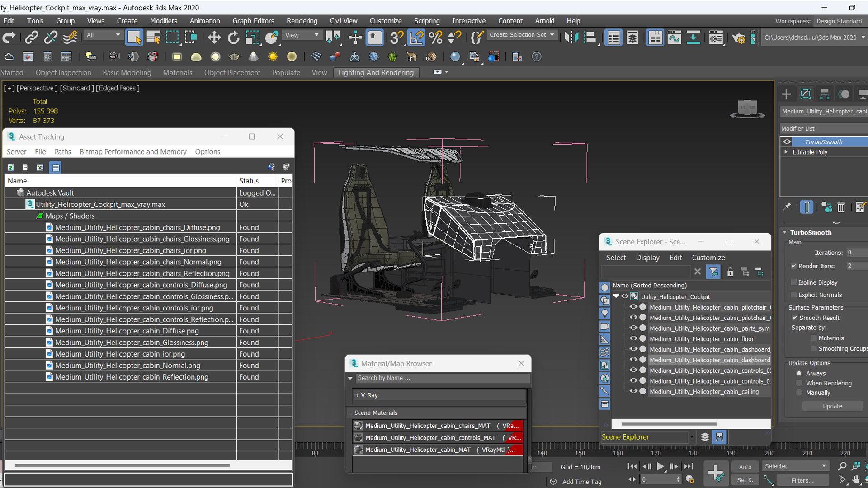This screenshot has width=868, height=488.
Task: Open the Rendering menu
Action: pos(302,21)
